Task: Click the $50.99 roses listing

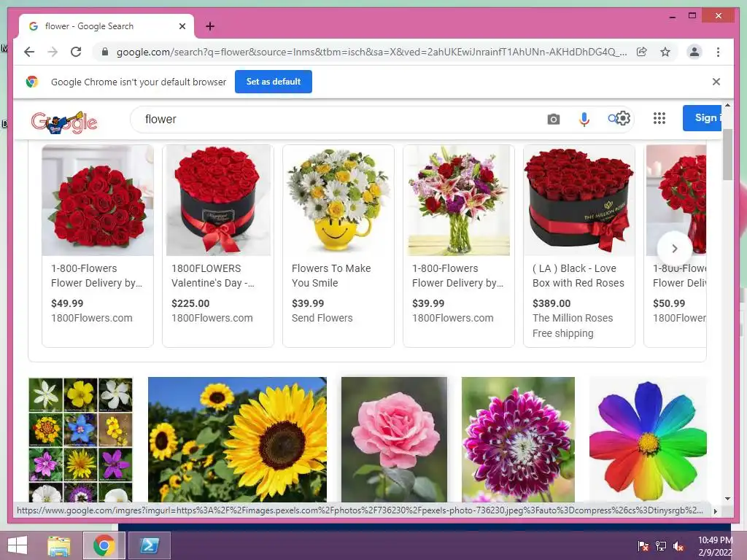Action: coord(675,246)
